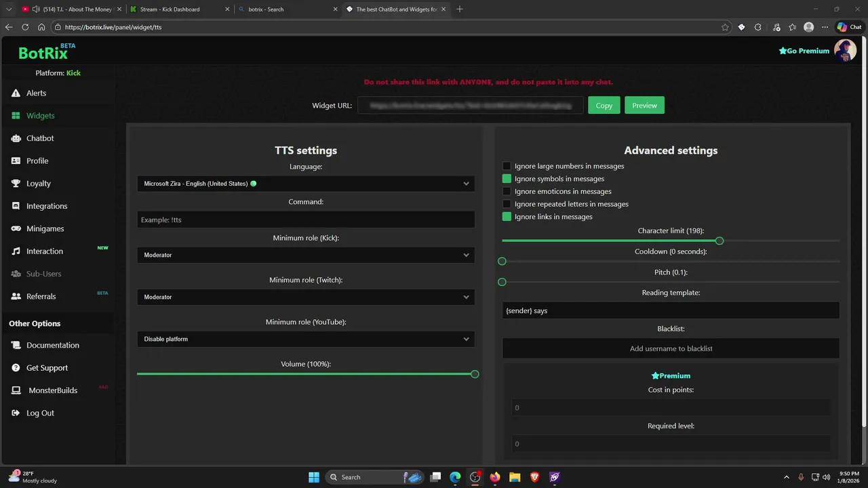Click the Sub-Users people icon
Viewport: 868px width, 488px height.
[16, 274]
